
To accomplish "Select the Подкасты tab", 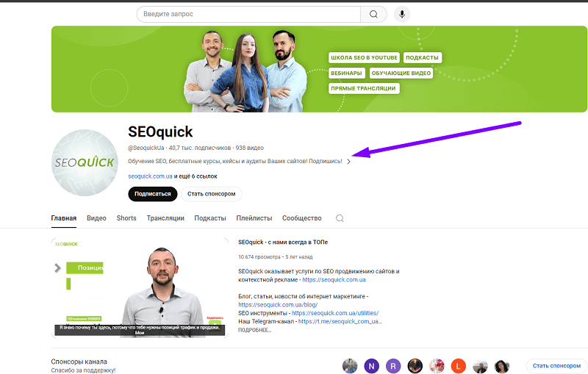I will 210,218.
